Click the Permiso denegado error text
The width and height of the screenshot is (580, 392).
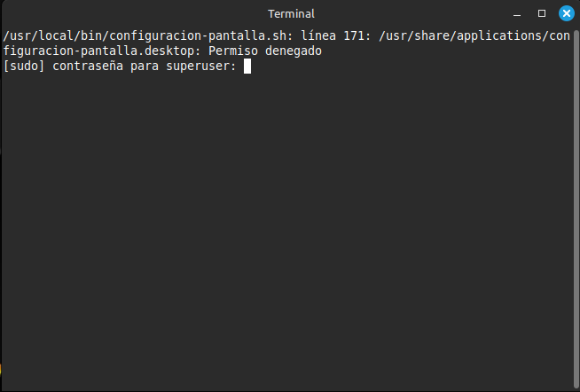click(265, 51)
